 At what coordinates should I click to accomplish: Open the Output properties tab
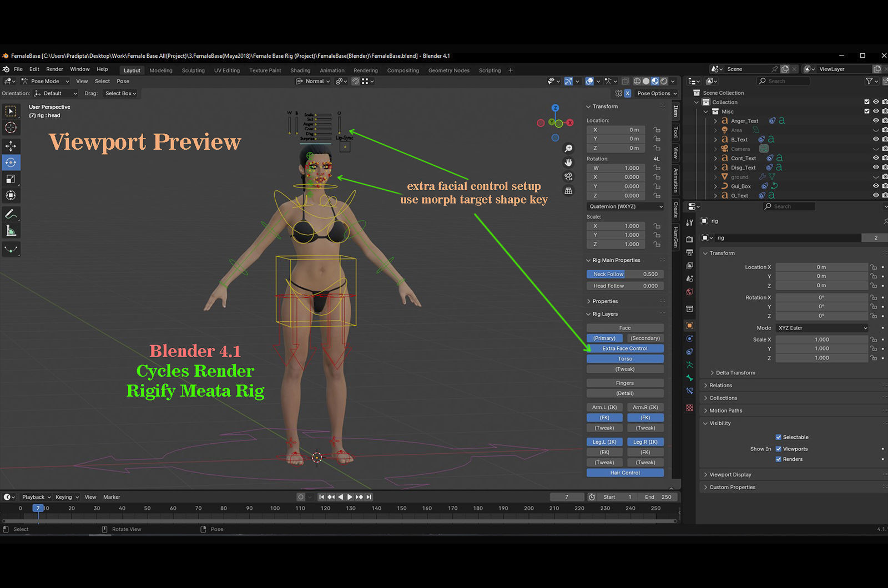[689, 252]
